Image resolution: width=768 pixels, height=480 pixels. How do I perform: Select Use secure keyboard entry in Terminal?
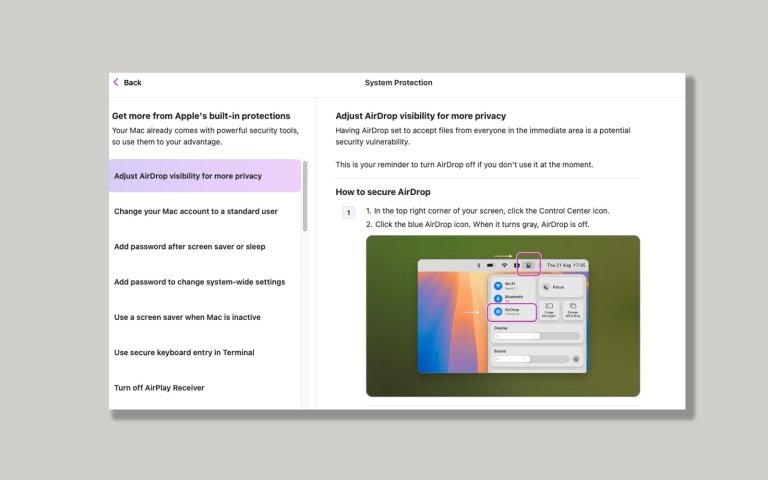coord(184,352)
